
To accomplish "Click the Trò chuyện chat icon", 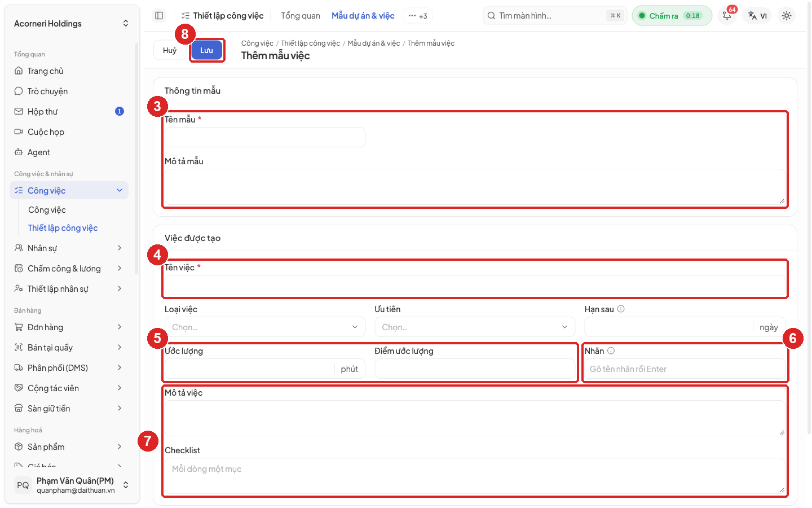I will 19,91.
